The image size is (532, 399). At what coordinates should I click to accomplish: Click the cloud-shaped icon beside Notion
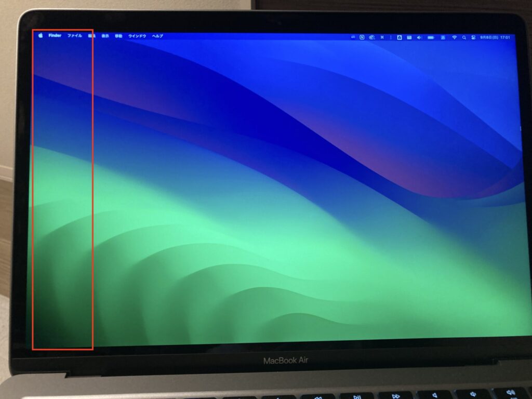coord(372,37)
